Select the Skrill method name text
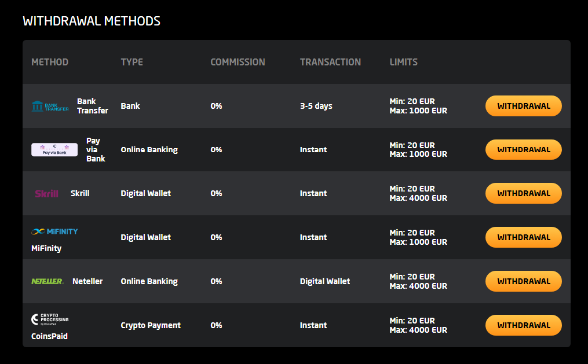 tap(80, 193)
